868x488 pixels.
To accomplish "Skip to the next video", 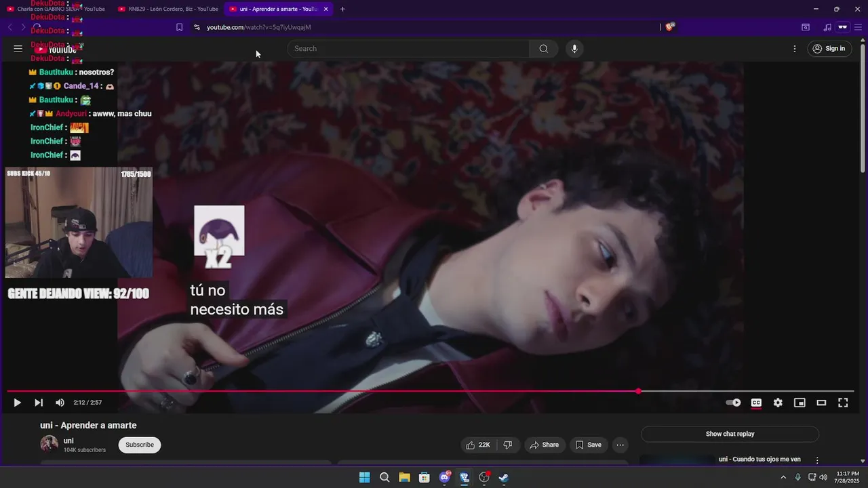I will click(39, 403).
